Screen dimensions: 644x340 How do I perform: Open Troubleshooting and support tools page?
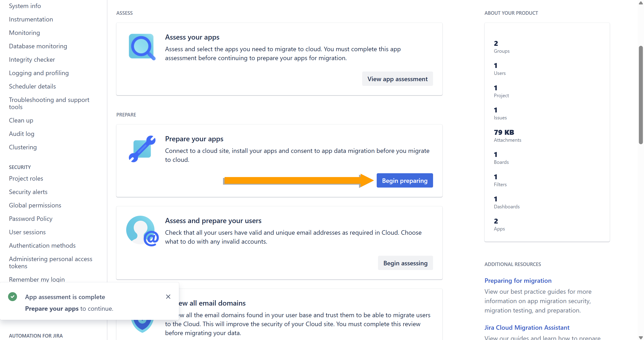coord(49,103)
